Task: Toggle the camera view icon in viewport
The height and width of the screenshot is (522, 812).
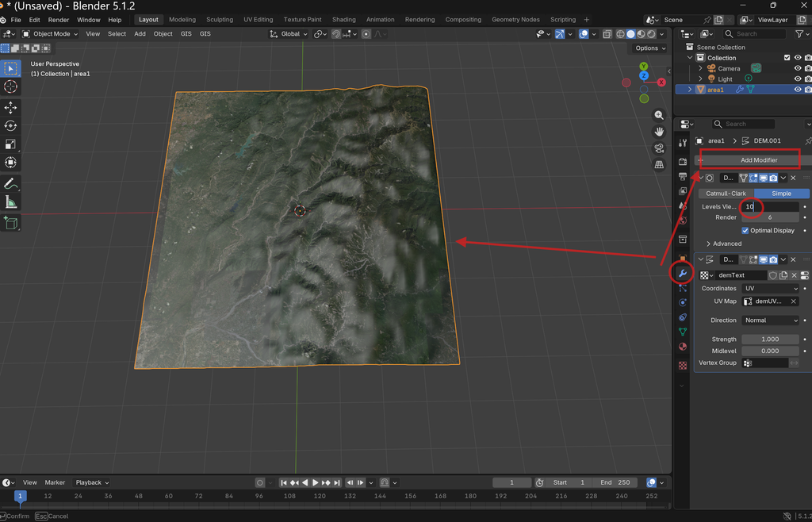Action: click(659, 148)
